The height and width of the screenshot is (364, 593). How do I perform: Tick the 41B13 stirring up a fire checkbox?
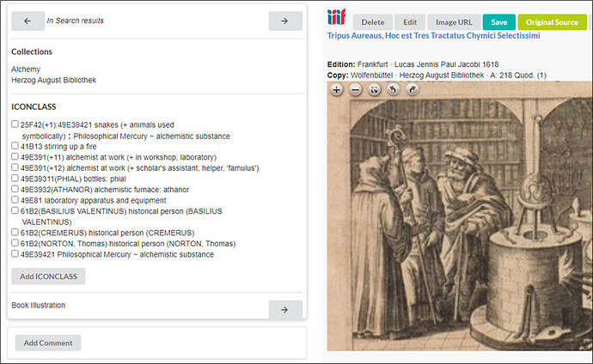coord(15,145)
